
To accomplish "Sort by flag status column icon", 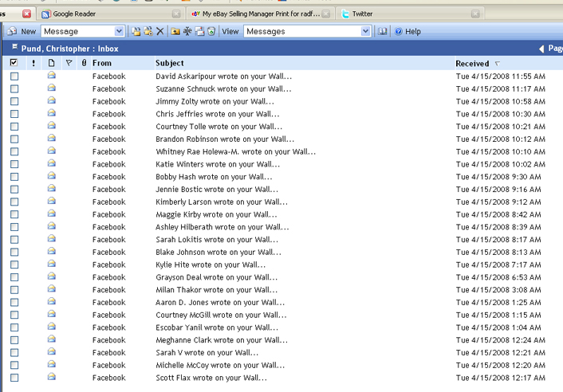I will [69, 63].
